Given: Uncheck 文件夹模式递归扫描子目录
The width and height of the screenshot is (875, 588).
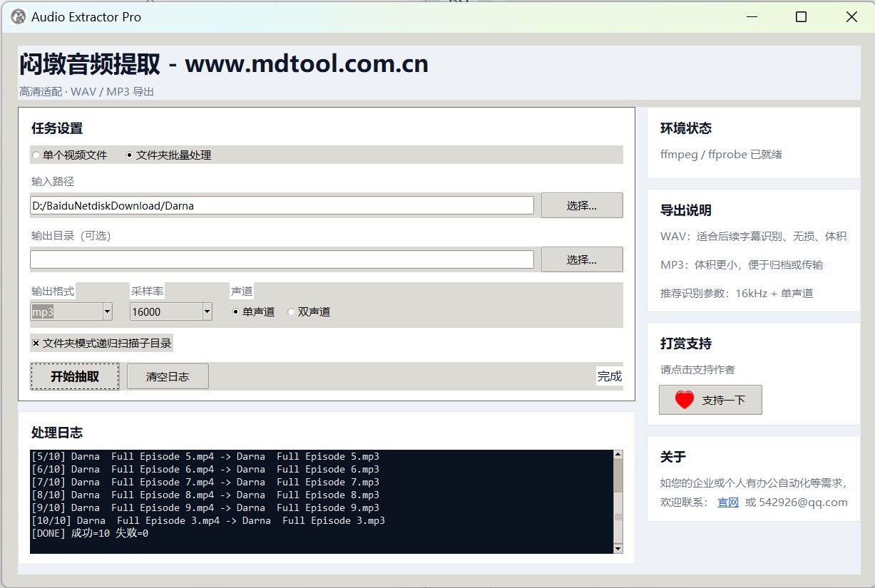Looking at the screenshot, I should [x=36, y=343].
